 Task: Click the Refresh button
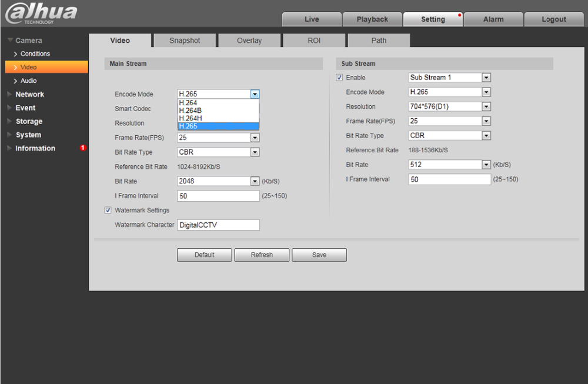[262, 255]
